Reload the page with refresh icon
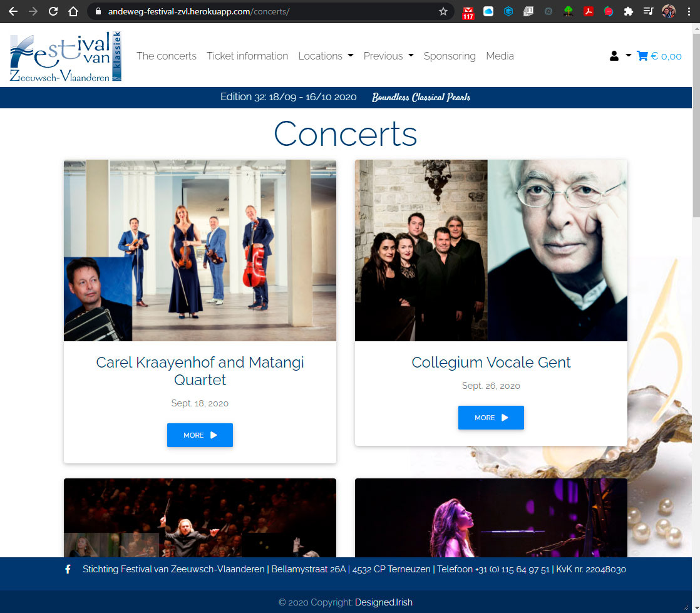 (x=53, y=11)
